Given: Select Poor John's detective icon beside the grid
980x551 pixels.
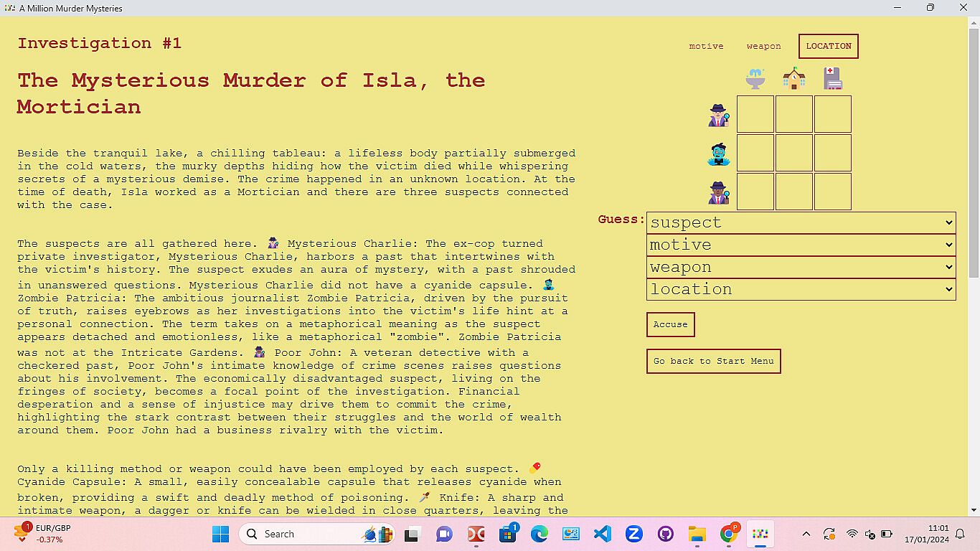Looking at the screenshot, I should 719,192.
